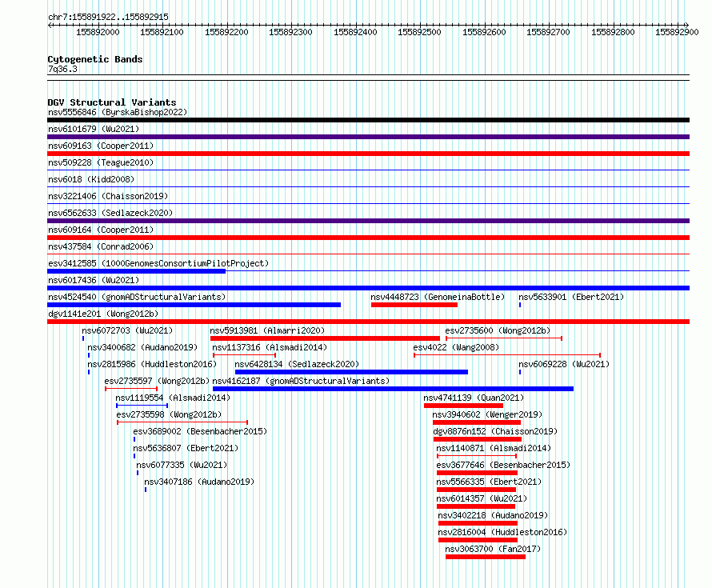
Task: Select nsv5913981 (Almarri2020) label
Action: pyautogui.click(x=267, y=330)
